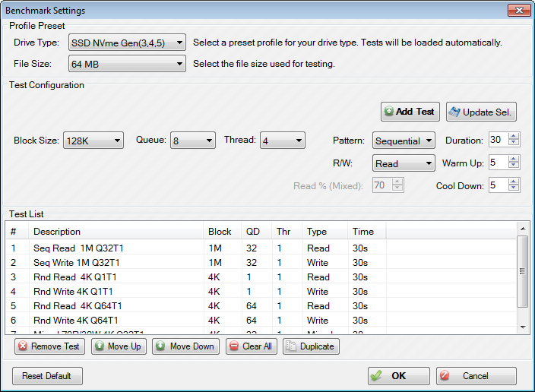Select the Seq Read 1M Q32T1 row
This screenshot has width=535, height=392.
[261, 248]
